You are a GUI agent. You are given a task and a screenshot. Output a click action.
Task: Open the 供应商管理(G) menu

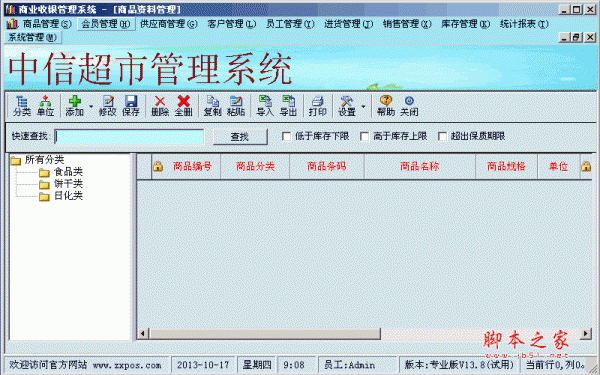click(x=169, y=24)
